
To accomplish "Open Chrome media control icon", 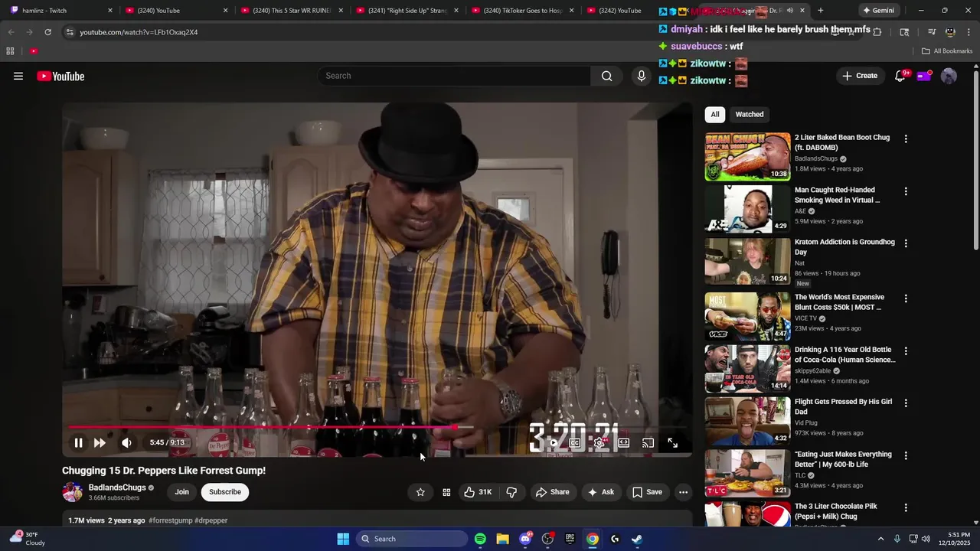I will [932, 32].
